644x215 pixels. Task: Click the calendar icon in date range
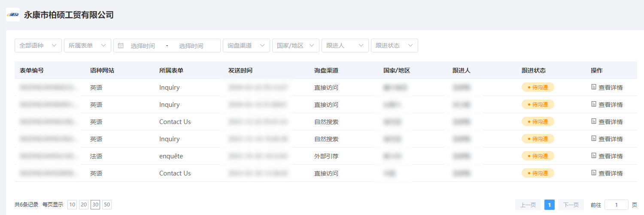click(121, 45)
